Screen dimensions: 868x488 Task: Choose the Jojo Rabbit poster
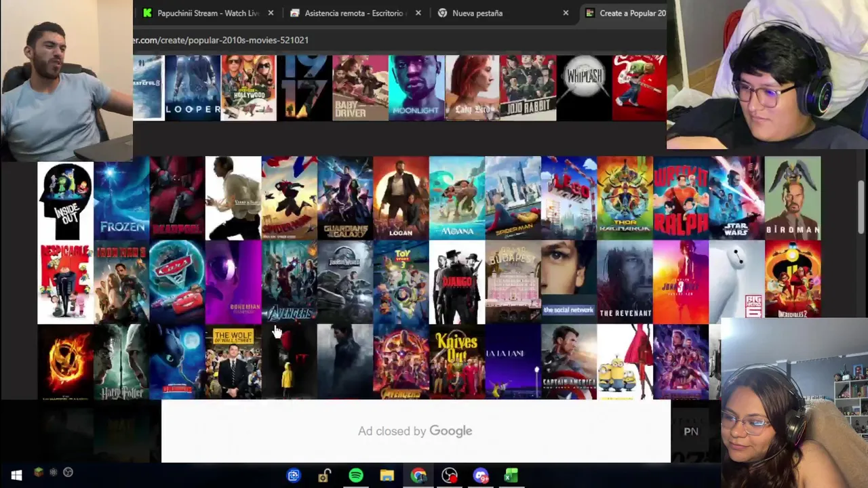pyautogui.click(x=528, y=87)
